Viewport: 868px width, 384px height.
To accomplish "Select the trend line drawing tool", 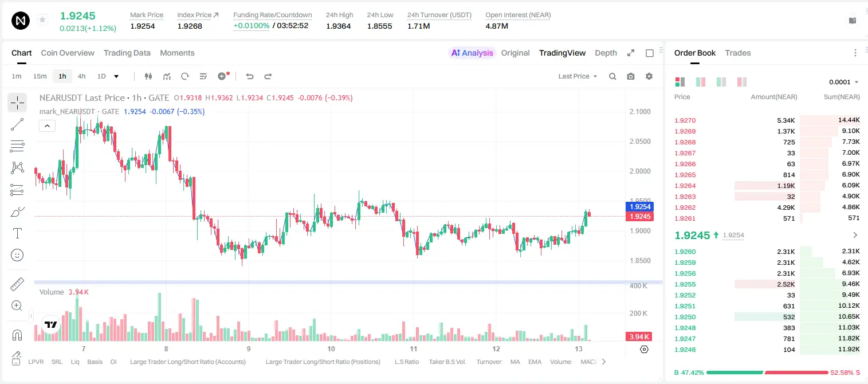I will pos(17,124).
